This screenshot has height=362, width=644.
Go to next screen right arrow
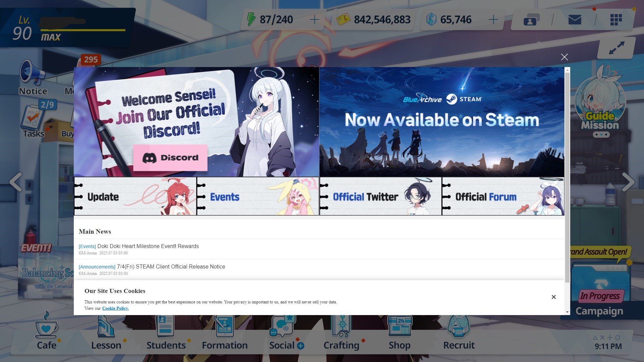tap(628, 182)
